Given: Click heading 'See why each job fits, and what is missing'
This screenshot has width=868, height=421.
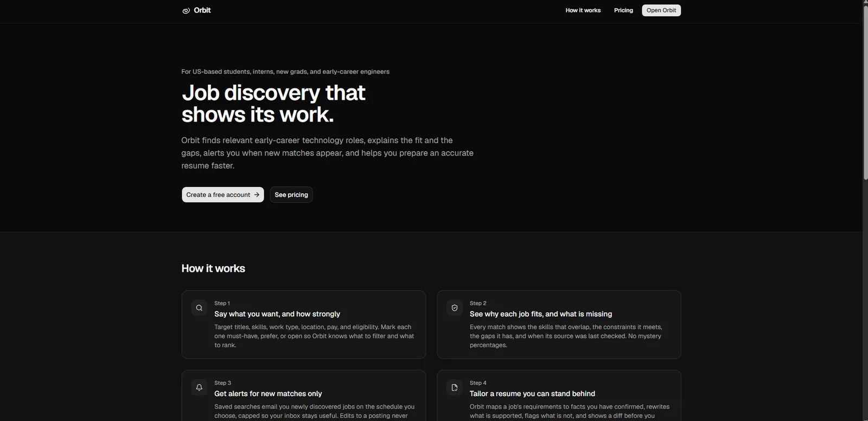Looking at the screenshot, I should pos(541,314).
